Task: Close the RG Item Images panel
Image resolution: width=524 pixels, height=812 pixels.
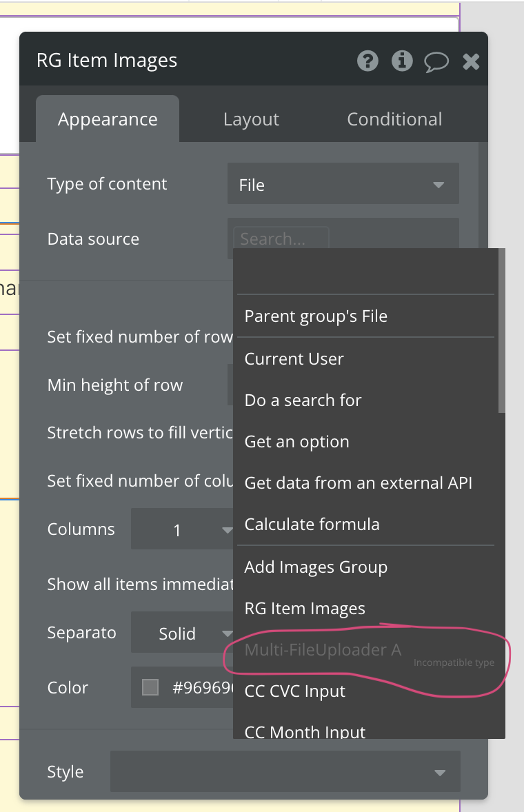Action: [x=471, y=62]
